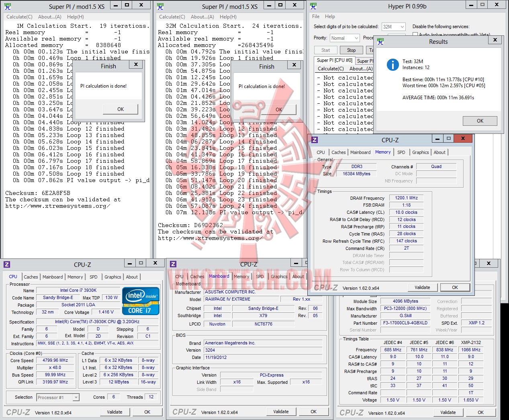Click the Channels # value Quad
This screenshot has height=420, width=509.
[x=436, y=166]
